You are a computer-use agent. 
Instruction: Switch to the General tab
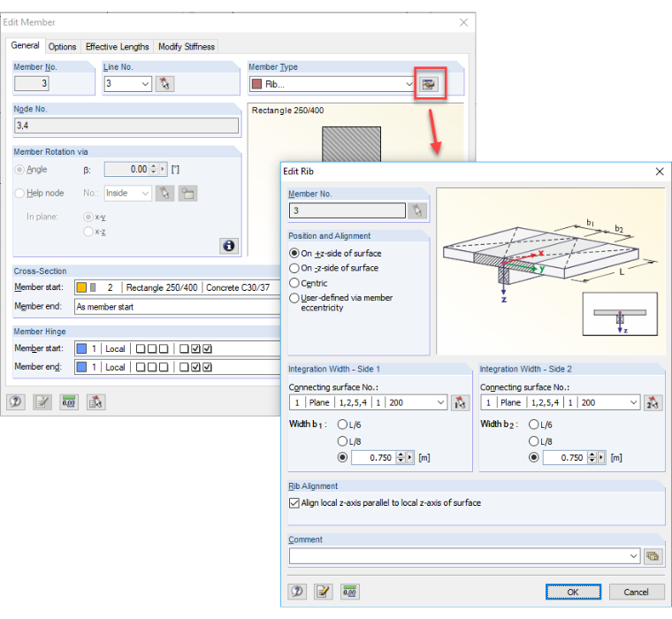25,45
